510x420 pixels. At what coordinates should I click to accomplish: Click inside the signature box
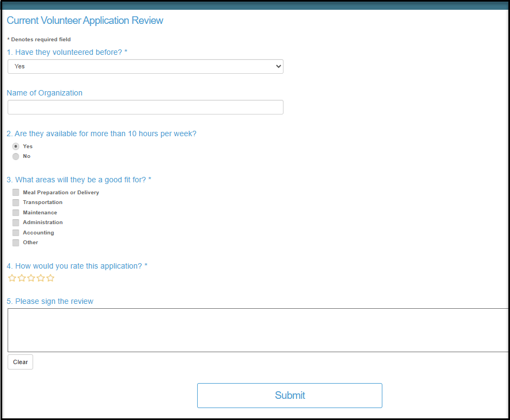[258, 330]
